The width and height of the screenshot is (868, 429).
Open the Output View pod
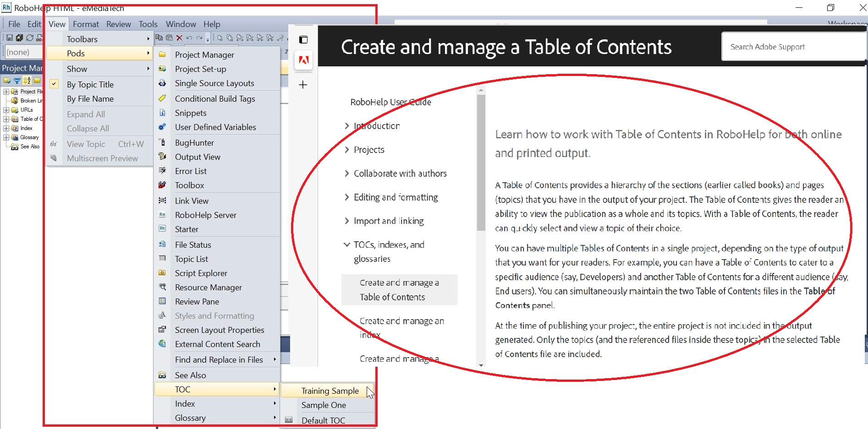(x=217, y=157)
